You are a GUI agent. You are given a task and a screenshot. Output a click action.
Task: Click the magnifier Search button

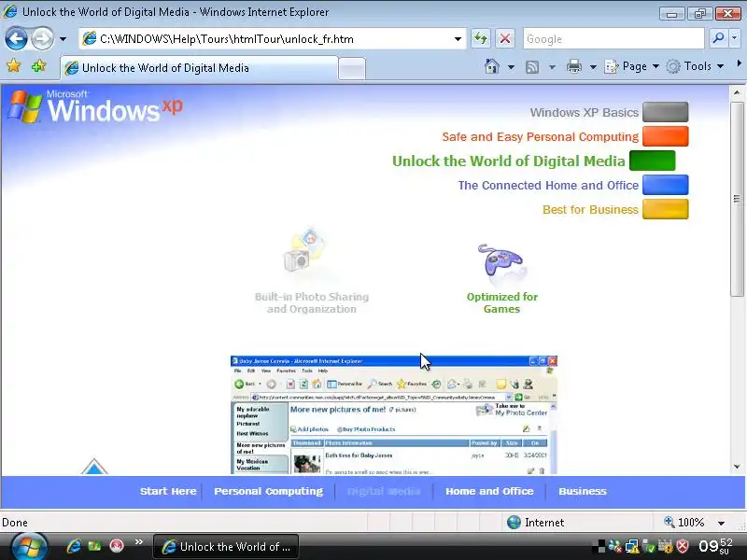point(718,38)
